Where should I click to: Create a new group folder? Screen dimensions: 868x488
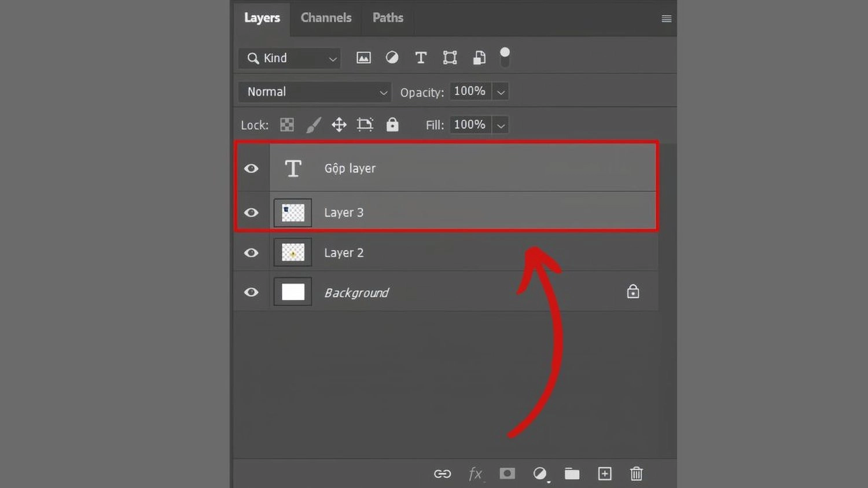(x=572, y=474)
